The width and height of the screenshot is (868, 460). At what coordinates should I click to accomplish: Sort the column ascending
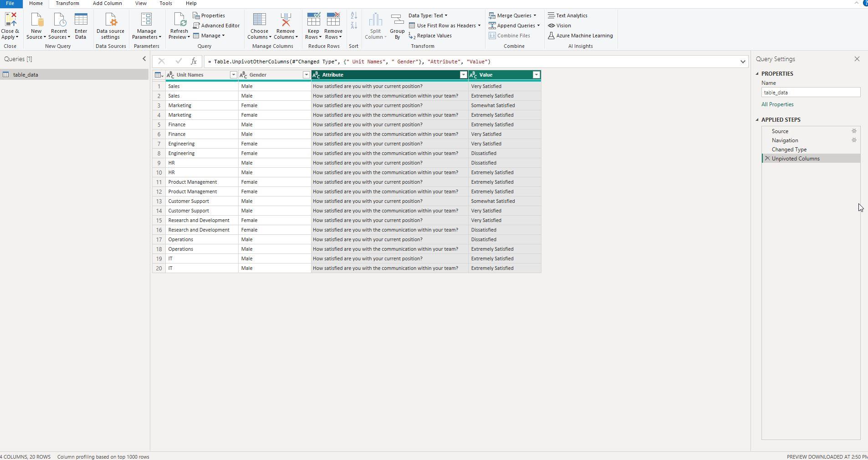point(354,16)
